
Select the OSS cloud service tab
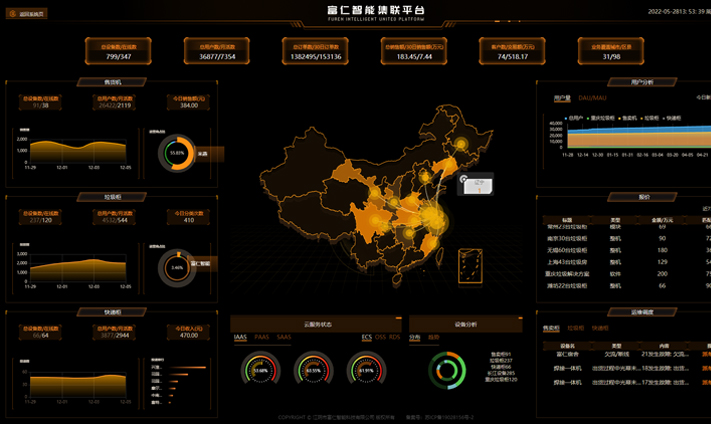tap(381, 337)
